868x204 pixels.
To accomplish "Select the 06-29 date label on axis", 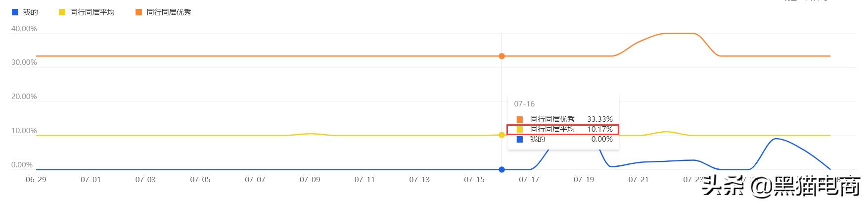I will coord(36,180).
